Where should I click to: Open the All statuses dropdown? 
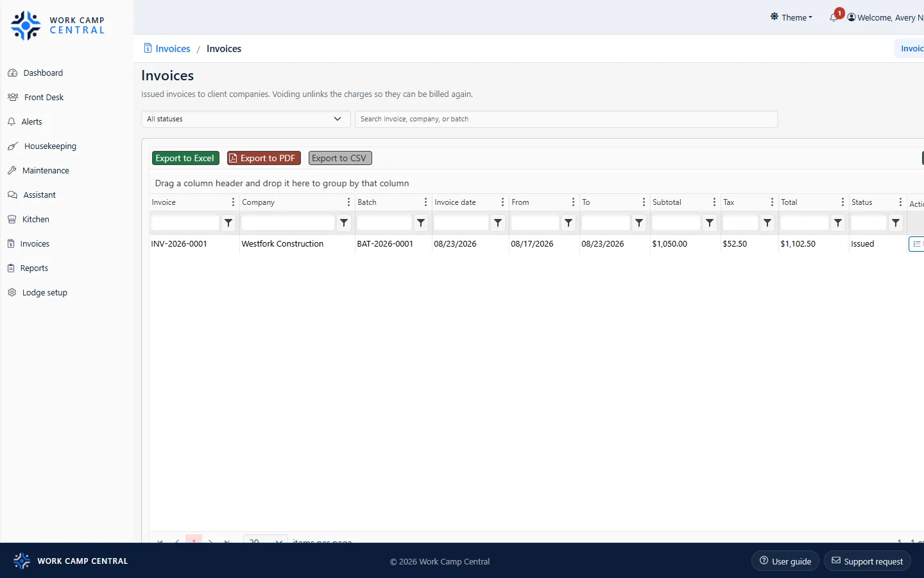(x=246, y=119)
